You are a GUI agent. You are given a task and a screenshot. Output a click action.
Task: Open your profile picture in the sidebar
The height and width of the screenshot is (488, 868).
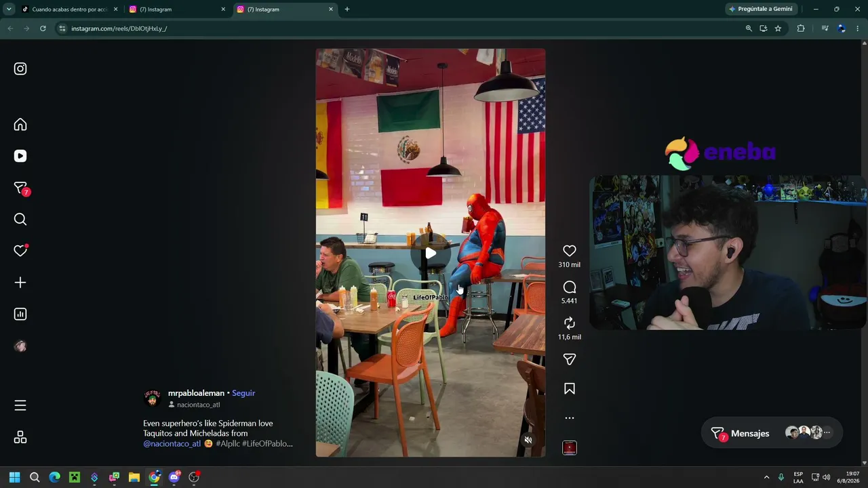20,346
